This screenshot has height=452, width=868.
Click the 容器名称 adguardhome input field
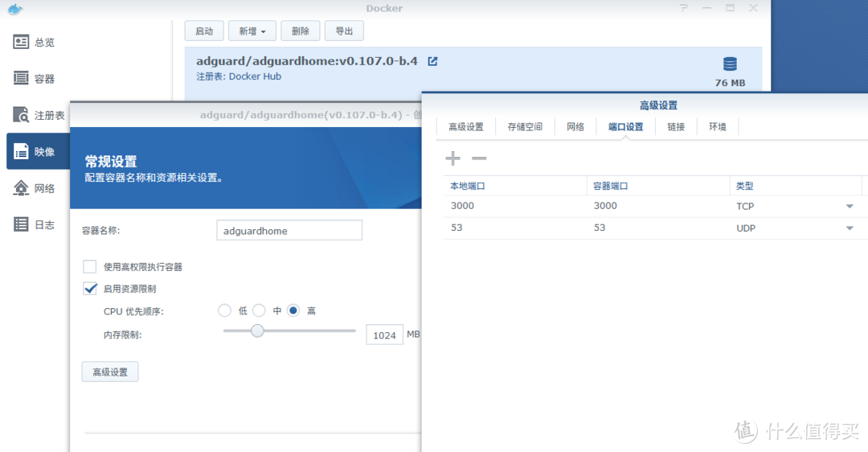click(x=289, y=231)
